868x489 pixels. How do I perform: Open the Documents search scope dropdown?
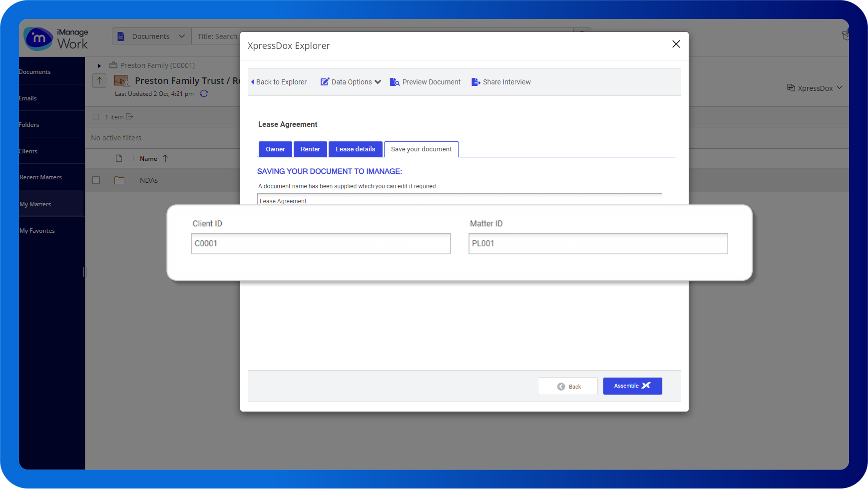(151, 36)
